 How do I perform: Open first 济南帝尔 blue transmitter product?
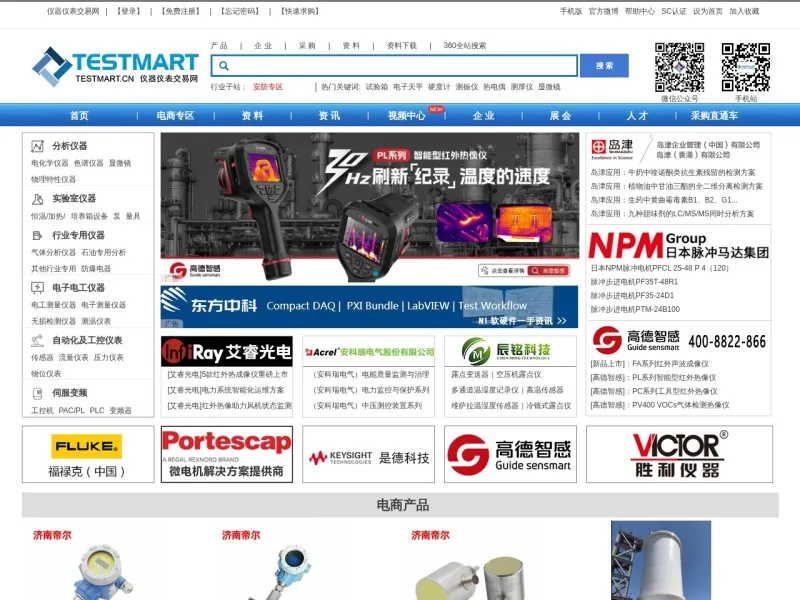tap(101, 564)
